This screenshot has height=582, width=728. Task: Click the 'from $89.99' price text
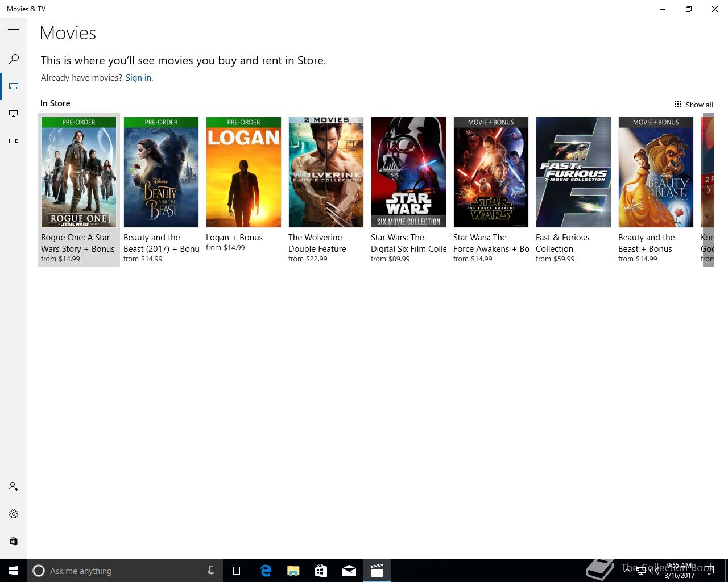click(x=390, y=259)
